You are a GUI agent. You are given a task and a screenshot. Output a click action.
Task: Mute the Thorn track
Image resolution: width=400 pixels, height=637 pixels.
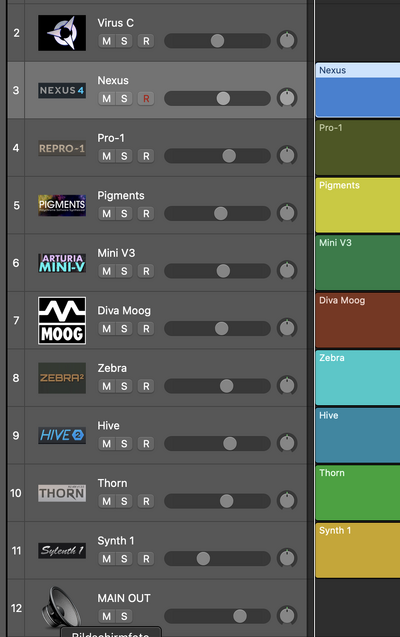pos(106,501)
